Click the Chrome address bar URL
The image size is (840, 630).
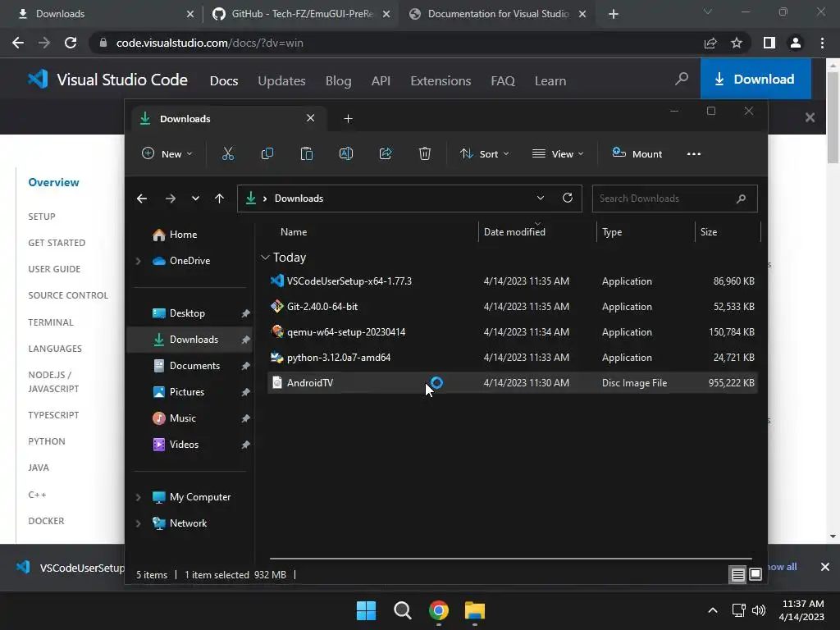click(x=209, y=43)
